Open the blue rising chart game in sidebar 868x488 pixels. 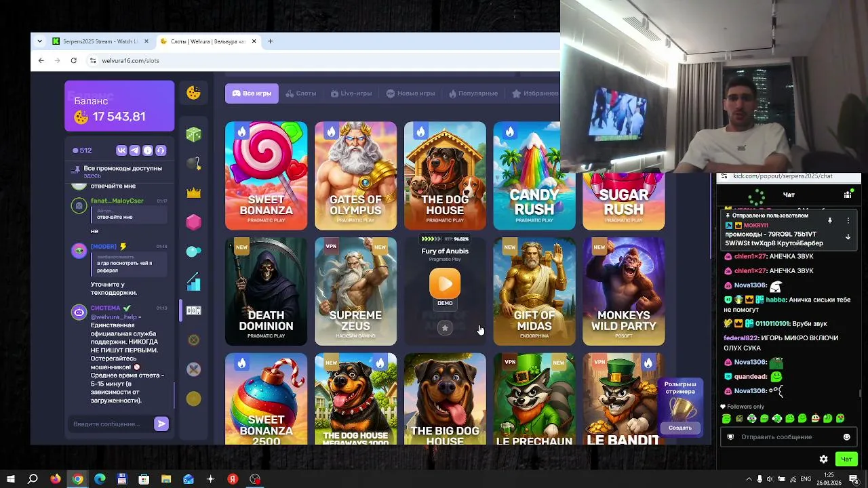pos(194,281)
